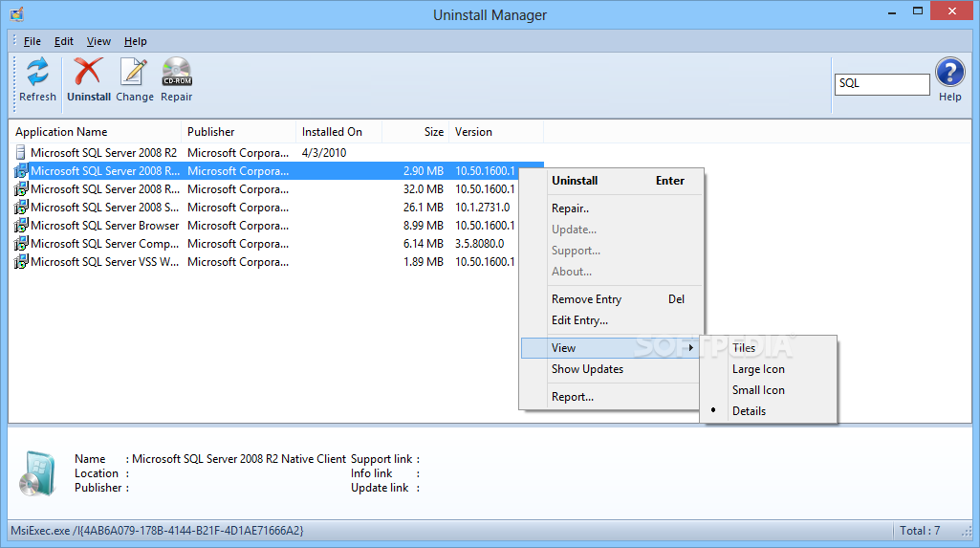Click the installer icon of the 26.1 MB row
This screenshot has width=980, height=548.
coord(21,207)
